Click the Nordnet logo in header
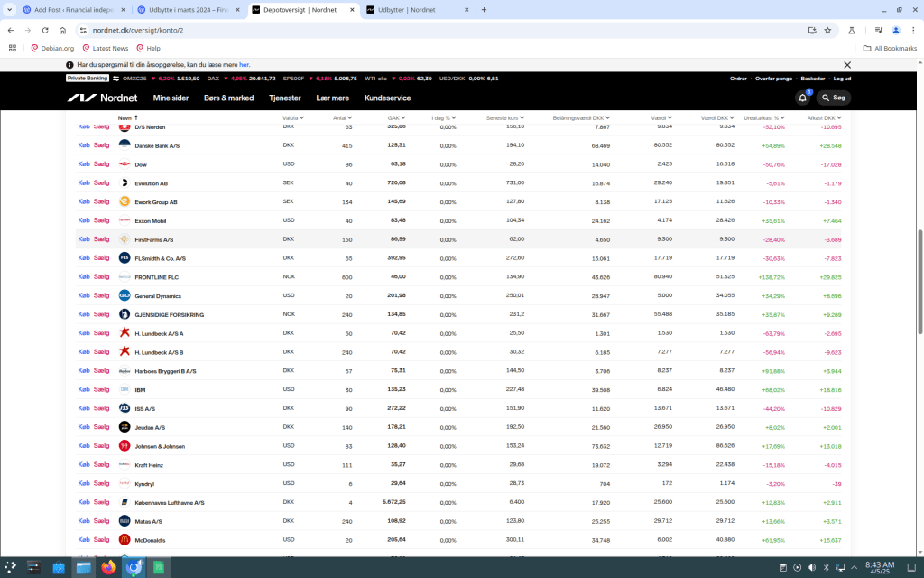 point(104,98)
